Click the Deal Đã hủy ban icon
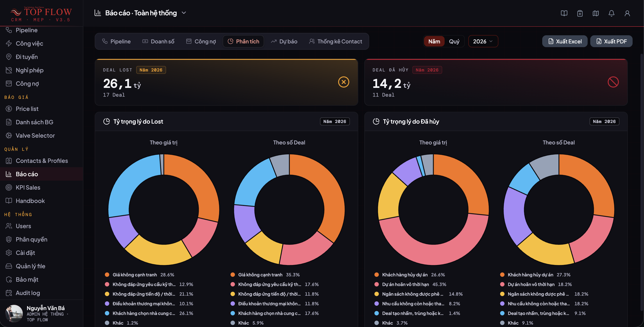The width and height of the screenshot is (644, 327). (613, 82)
